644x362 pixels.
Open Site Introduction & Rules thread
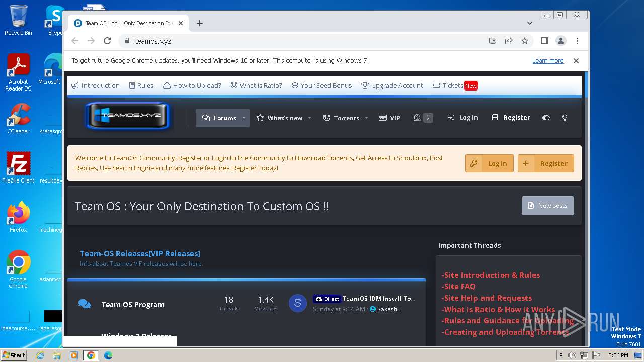pos(491,275)
